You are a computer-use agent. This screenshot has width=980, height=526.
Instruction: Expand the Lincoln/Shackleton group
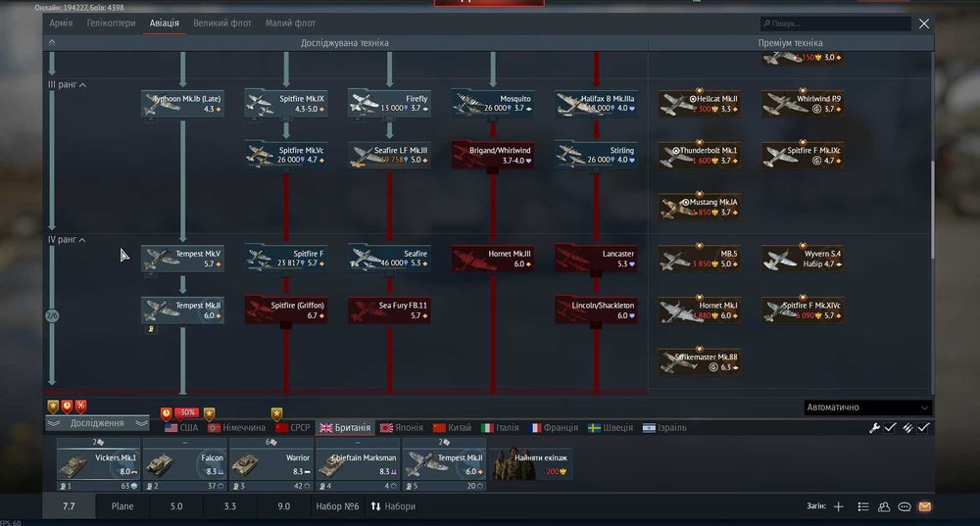click(596, 311)
